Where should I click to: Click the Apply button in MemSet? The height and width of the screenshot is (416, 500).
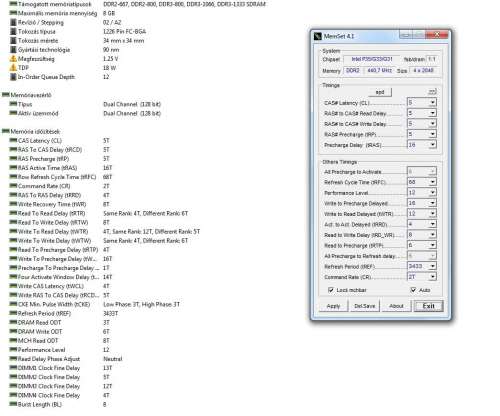333,306
